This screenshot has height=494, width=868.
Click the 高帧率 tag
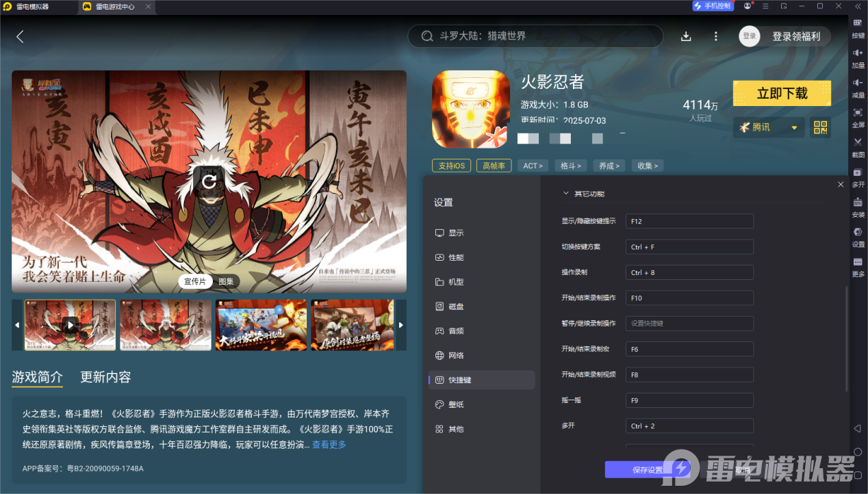point(494,166)
